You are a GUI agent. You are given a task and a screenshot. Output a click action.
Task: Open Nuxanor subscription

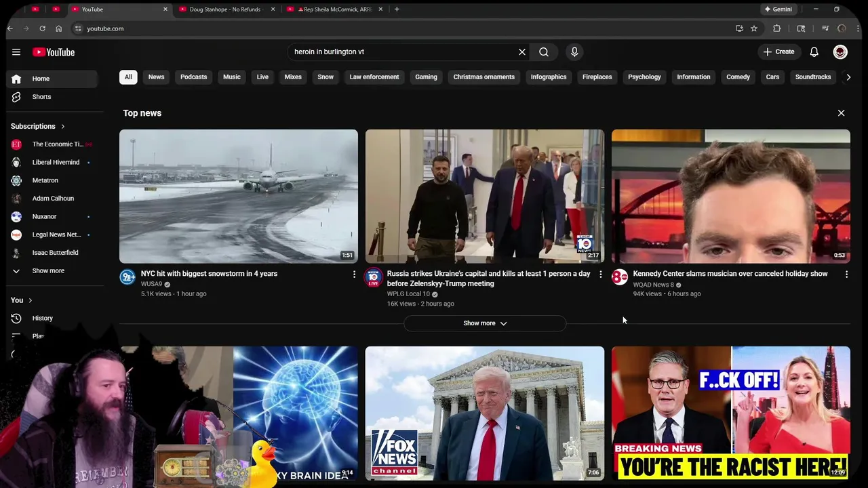52,216
